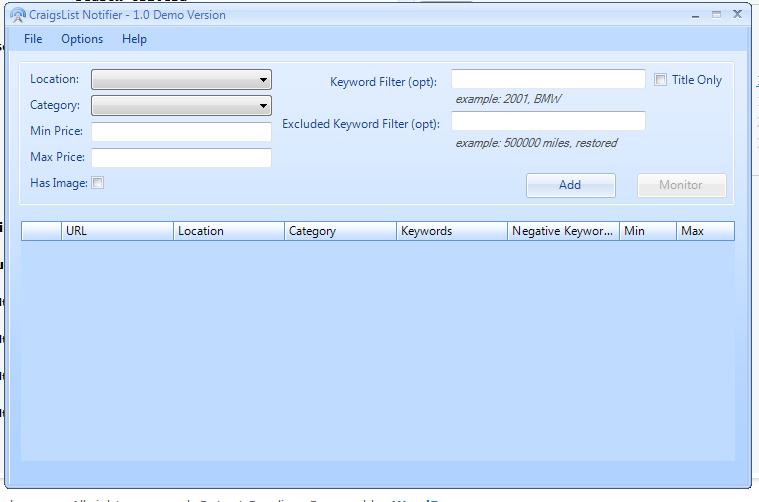Sort by the Keywords column header
The image size is (759, 502).
pyautogui.click(x=452, y=231)
